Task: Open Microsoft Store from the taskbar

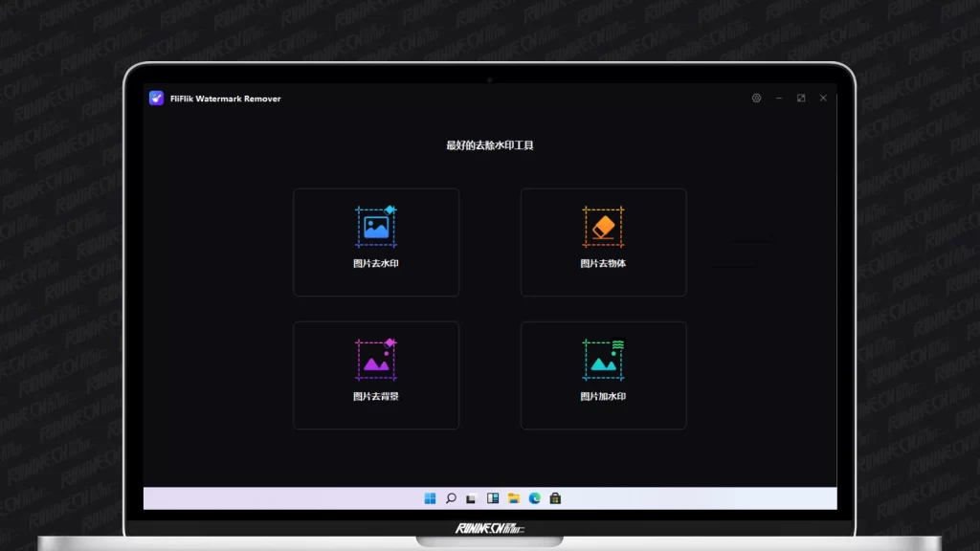Action: [555, 498]
